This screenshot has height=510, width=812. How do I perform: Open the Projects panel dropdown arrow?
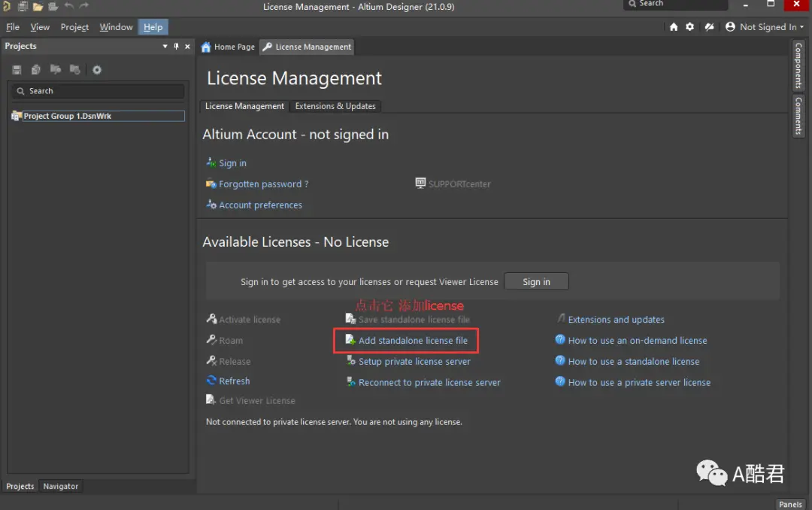[165, 46]
